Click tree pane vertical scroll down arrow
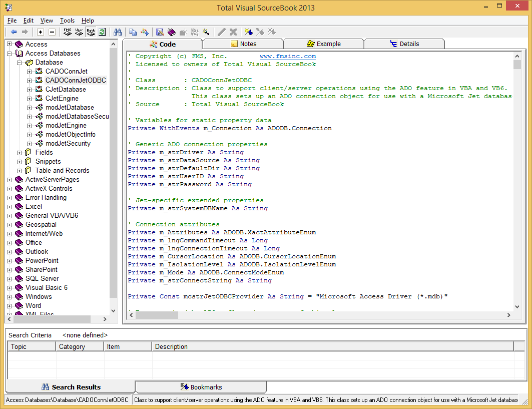The width and height of the screenshot is (532, 409). coord(113,310)
